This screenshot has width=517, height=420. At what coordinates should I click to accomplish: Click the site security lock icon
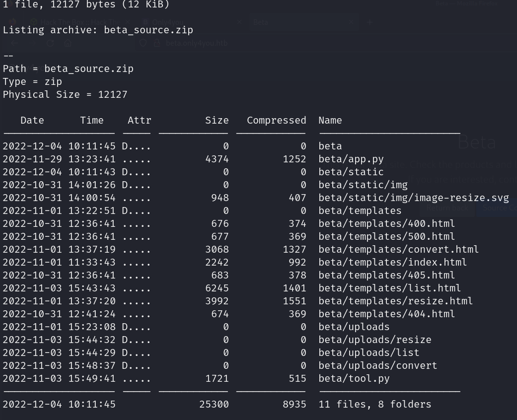(x=156, y=43)
